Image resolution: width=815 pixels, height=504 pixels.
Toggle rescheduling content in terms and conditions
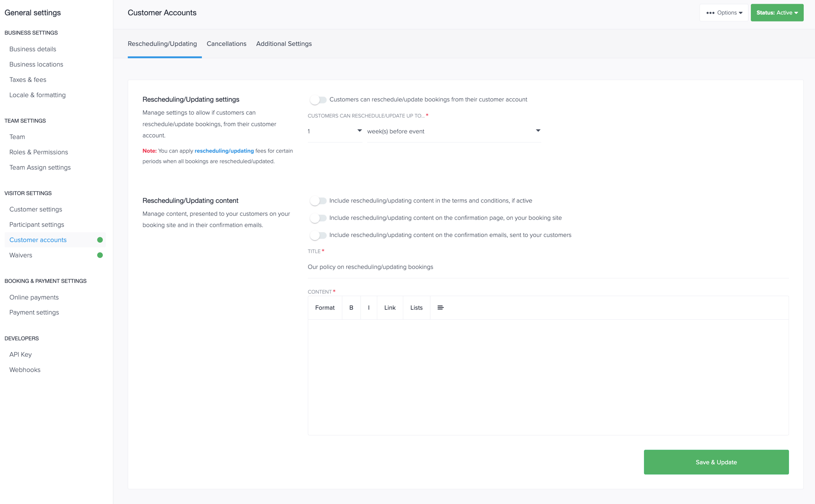(x=318, y=200)
